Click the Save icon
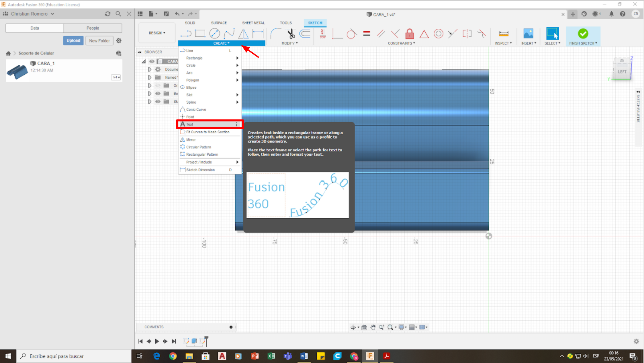Screen dimensions: 644x363 167,14
